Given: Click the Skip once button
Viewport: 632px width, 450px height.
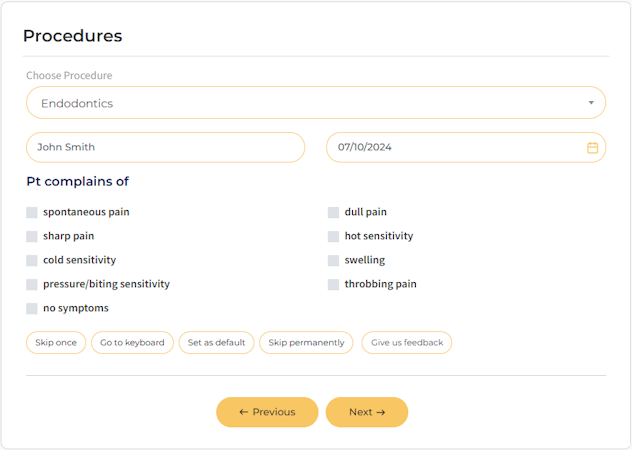Looking at the screenshot, I should point(56,343).
